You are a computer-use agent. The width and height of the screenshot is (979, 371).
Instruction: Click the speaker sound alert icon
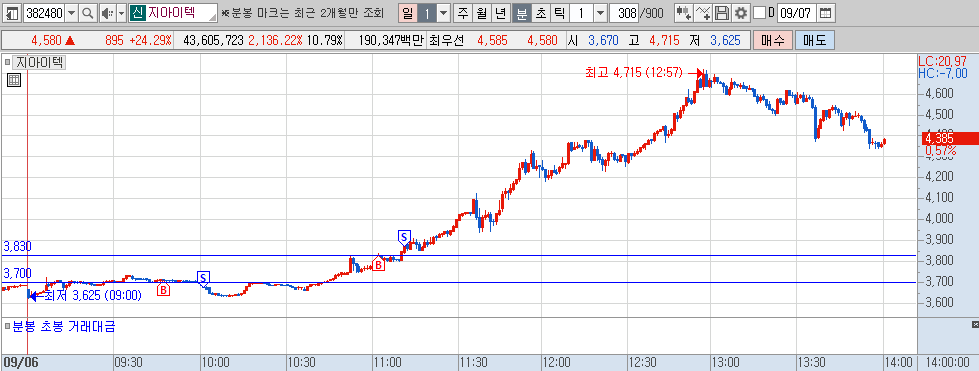tap(107, 12)
